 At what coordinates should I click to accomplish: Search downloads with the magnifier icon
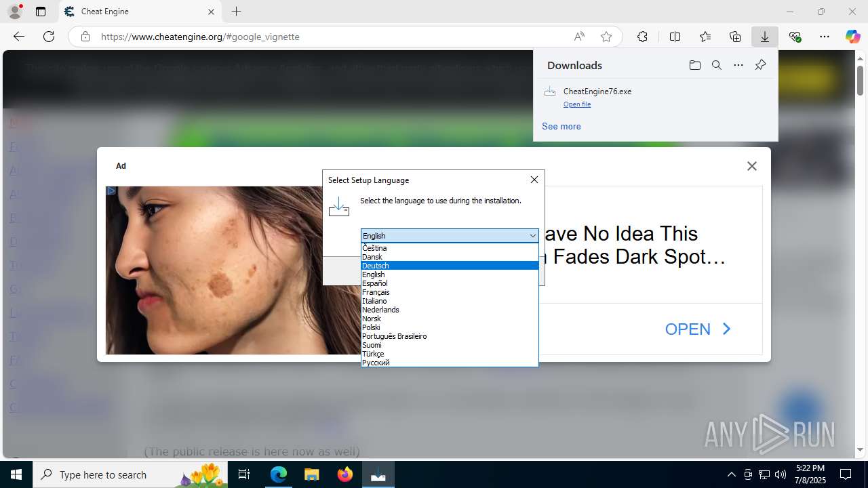[x=716, y=65]
